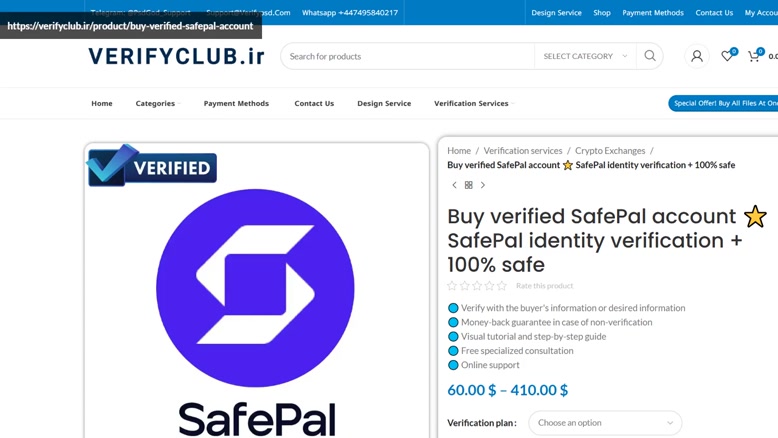Open Payment Methods in main navigation
The height and width of the screenshot is (438, 778).
coord(236,104)
